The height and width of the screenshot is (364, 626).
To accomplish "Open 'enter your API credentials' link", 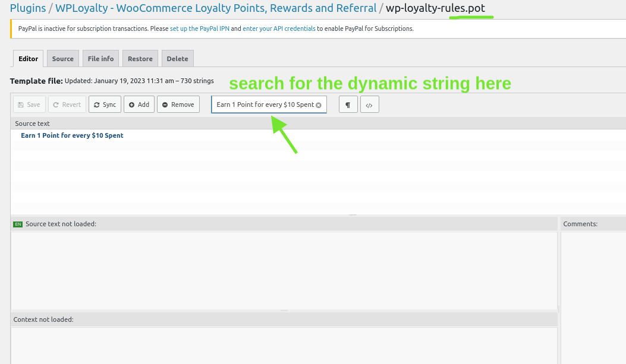I will pos(279,29).
